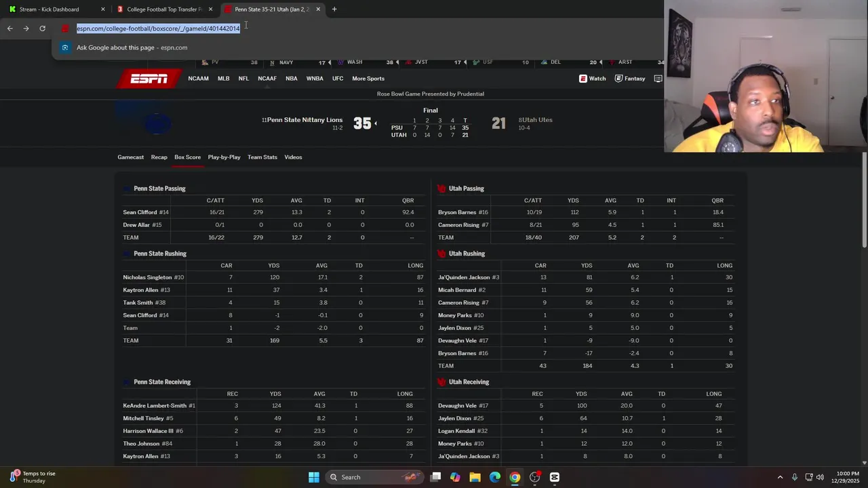The width and height of the screenshot is (868, 488).
Task: Show hidden system tray icons chevron
Action: click(780, 477)
